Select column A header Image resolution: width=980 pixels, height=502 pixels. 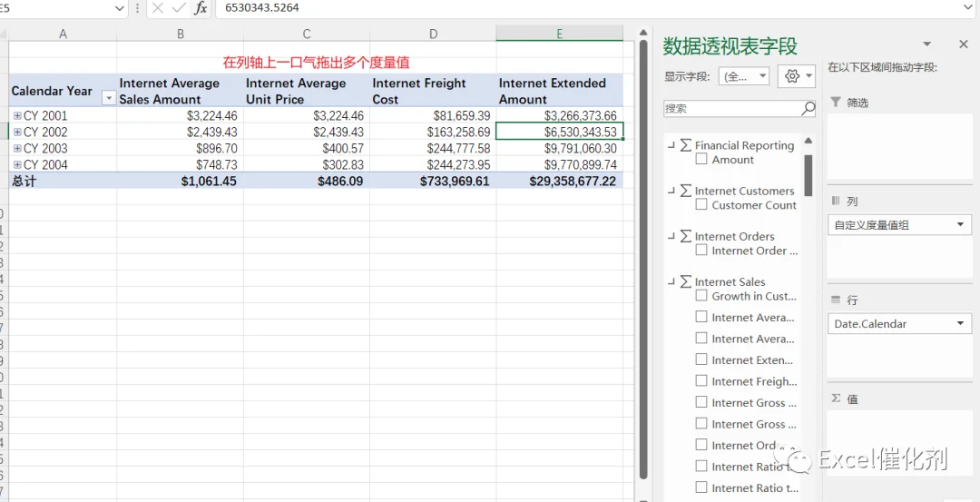coord(63,34)
